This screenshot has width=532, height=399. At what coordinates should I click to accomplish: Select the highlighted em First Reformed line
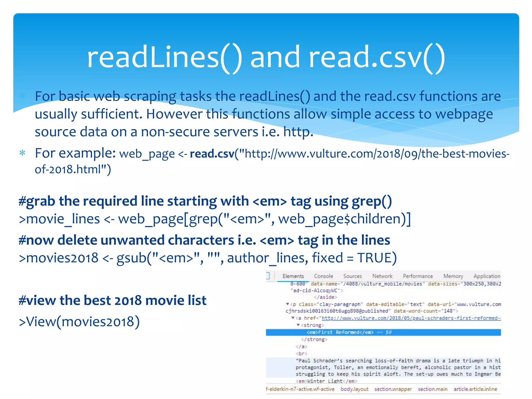tap(383, 332)
